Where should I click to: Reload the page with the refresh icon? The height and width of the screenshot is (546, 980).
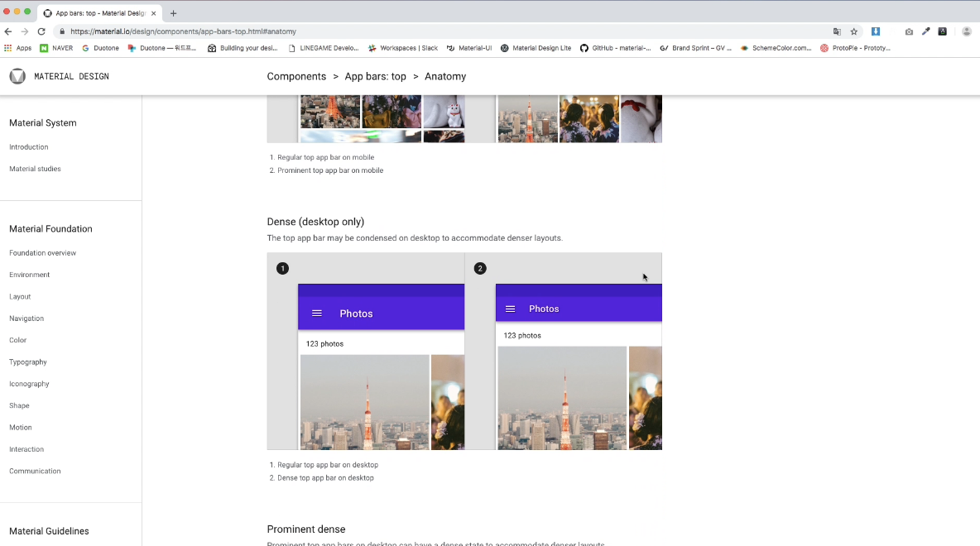(41, 31)
